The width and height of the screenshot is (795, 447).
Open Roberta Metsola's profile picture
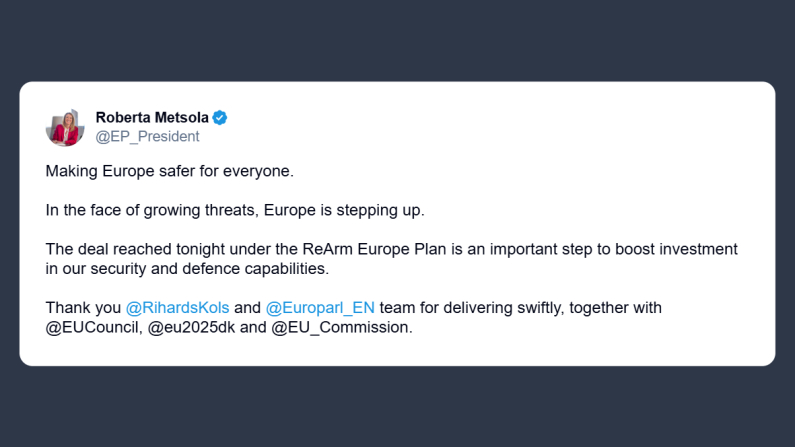click(65, 127)
